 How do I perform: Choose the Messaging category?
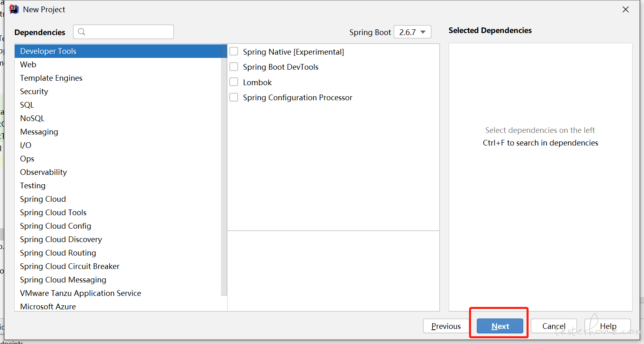point(118,132)
